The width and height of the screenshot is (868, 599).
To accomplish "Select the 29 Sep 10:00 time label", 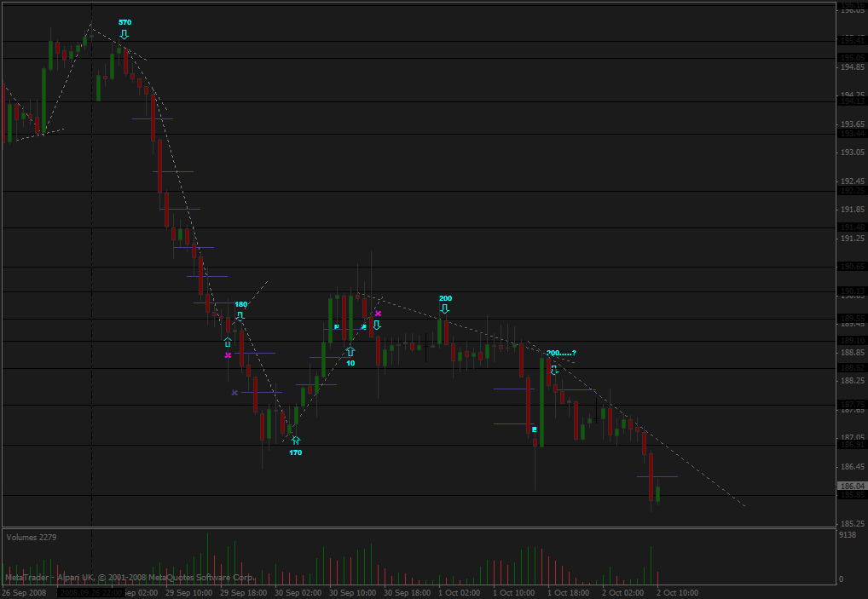I will tap(188, 592).
